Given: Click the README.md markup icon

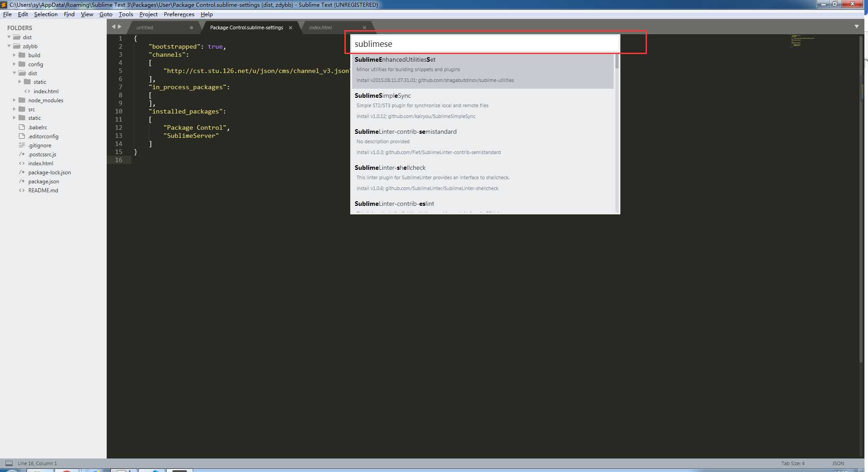Looking at the screenshot, I should tap(22, 190).
